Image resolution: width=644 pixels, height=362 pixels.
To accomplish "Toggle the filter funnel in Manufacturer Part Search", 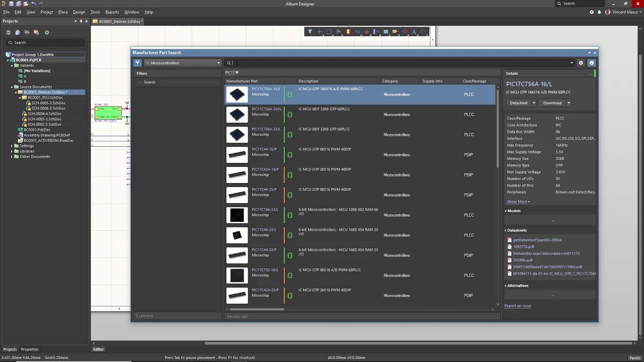I will click(137, 63).
